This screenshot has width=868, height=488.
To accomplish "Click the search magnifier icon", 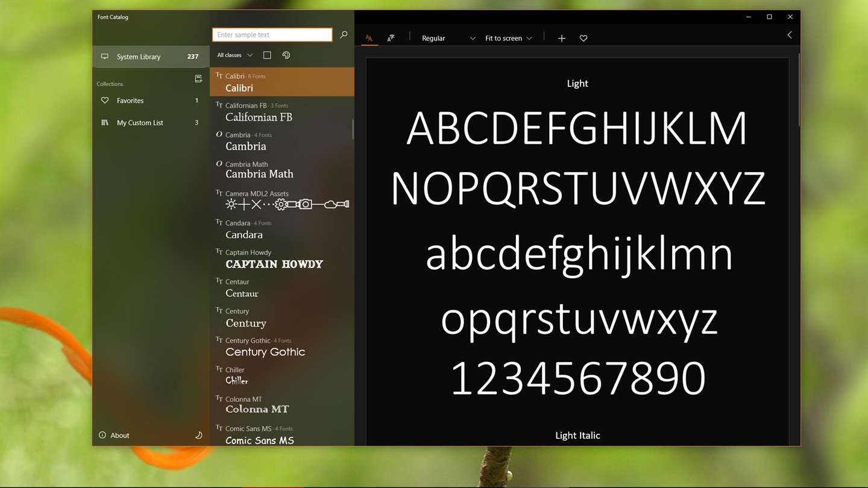I will pyautogui.click(x=344, y=35).
